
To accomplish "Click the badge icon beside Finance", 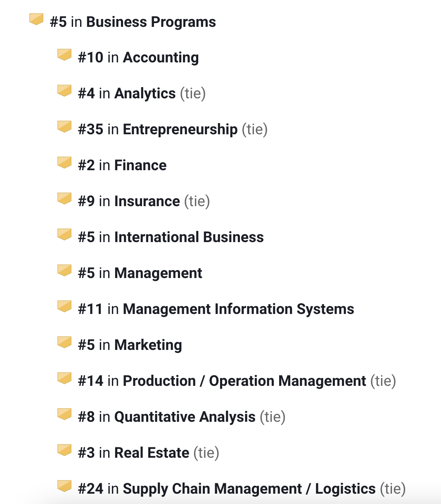I will 64,162.
